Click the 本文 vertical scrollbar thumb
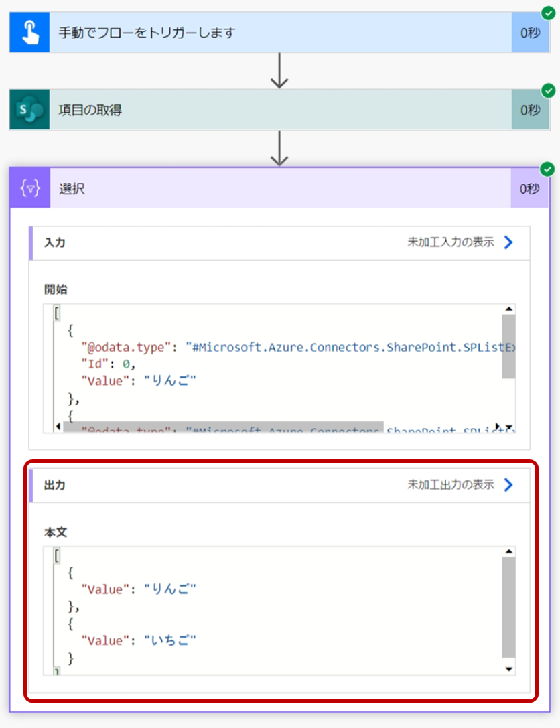This screenshot has height=728, width=560. pos(509,607)
